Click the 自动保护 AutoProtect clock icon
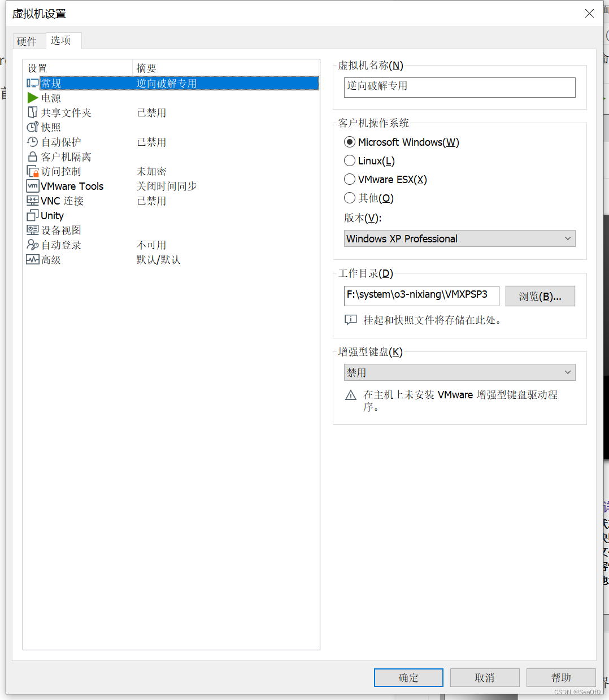Viewport: 609px width, 700px height. click(x=33, y=141)
